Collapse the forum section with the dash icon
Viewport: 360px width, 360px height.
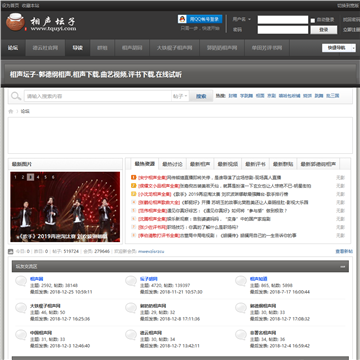tap(342, 267)
